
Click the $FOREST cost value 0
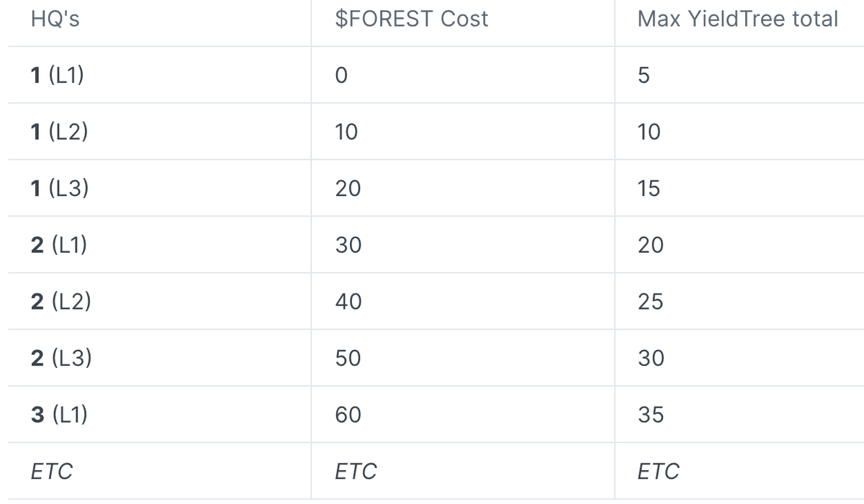pos(341,76)
